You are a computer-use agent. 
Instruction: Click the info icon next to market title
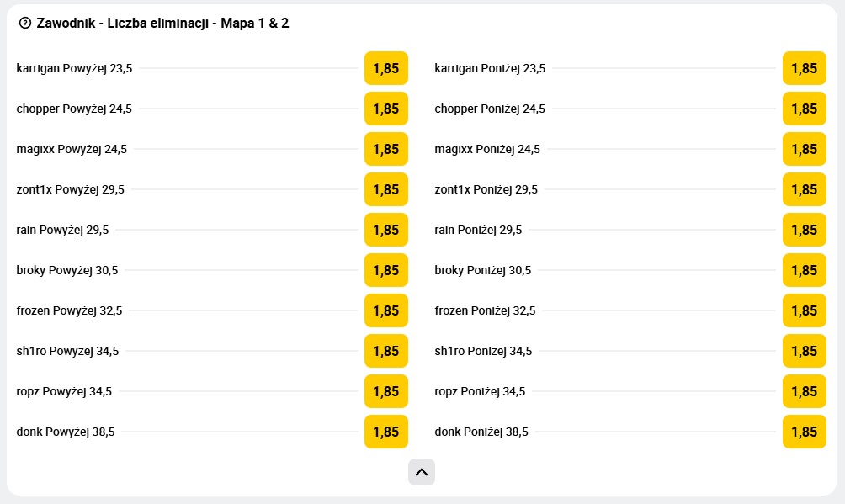[24, 23]
